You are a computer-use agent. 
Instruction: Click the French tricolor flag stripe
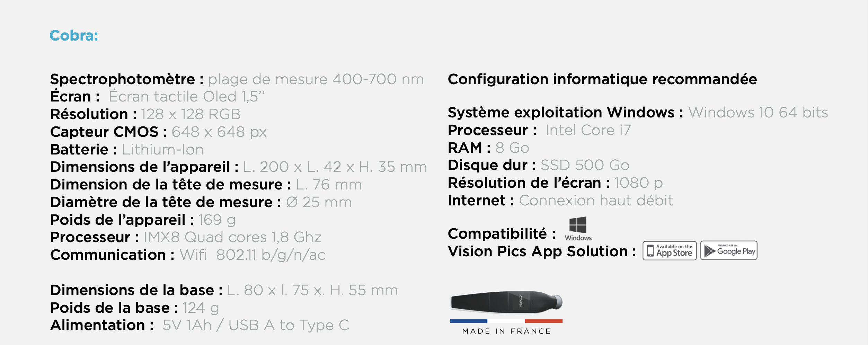(x=506, y=321)
